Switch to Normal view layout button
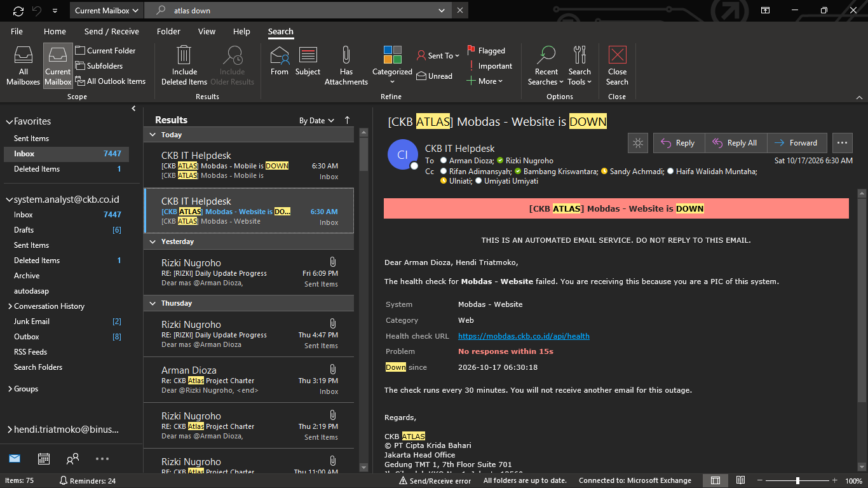Screen dimensions: 868x488 click(715, 480)
